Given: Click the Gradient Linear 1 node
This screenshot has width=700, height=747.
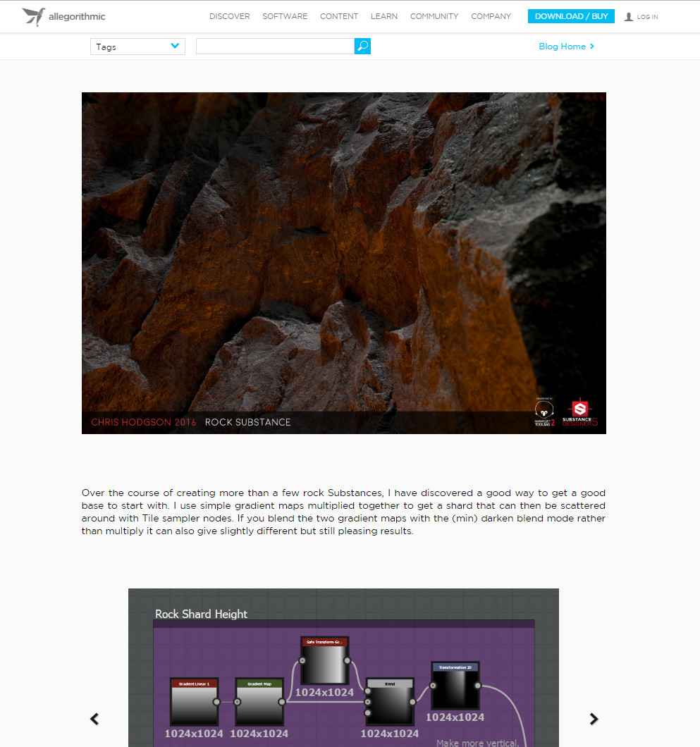Looking at the screenshot, I should click(195, 702).
